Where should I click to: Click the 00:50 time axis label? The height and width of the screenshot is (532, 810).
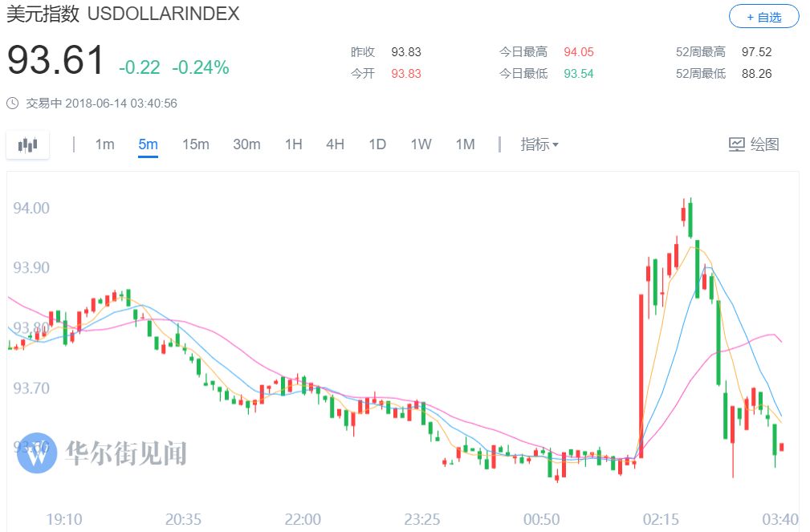541,519
